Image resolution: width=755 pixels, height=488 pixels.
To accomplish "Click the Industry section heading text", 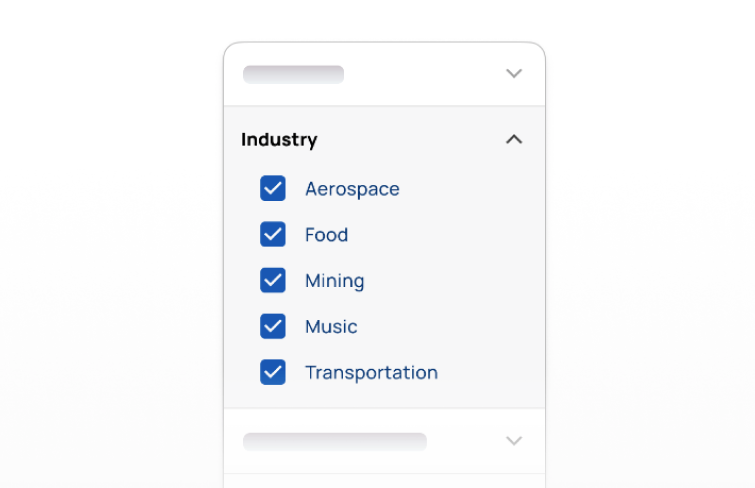I will (x=279, y=140).
